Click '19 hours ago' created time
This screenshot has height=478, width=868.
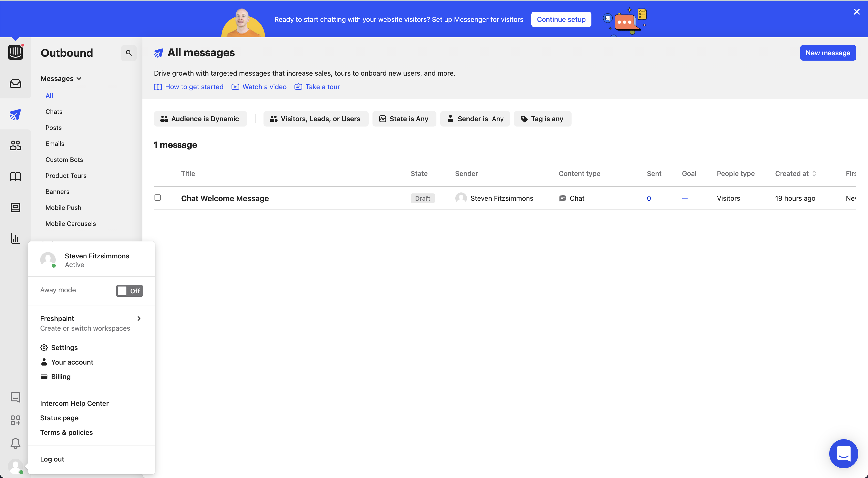click(795, 198)
